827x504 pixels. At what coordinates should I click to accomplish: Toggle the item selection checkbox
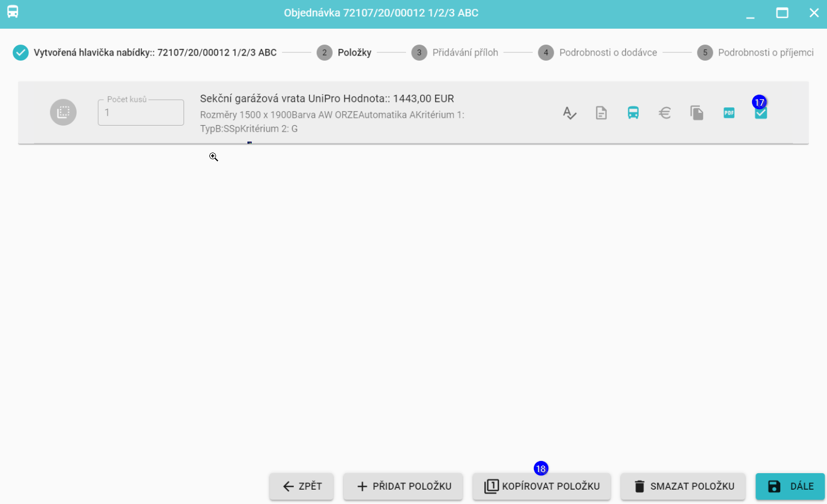click(x=761, y=113)
